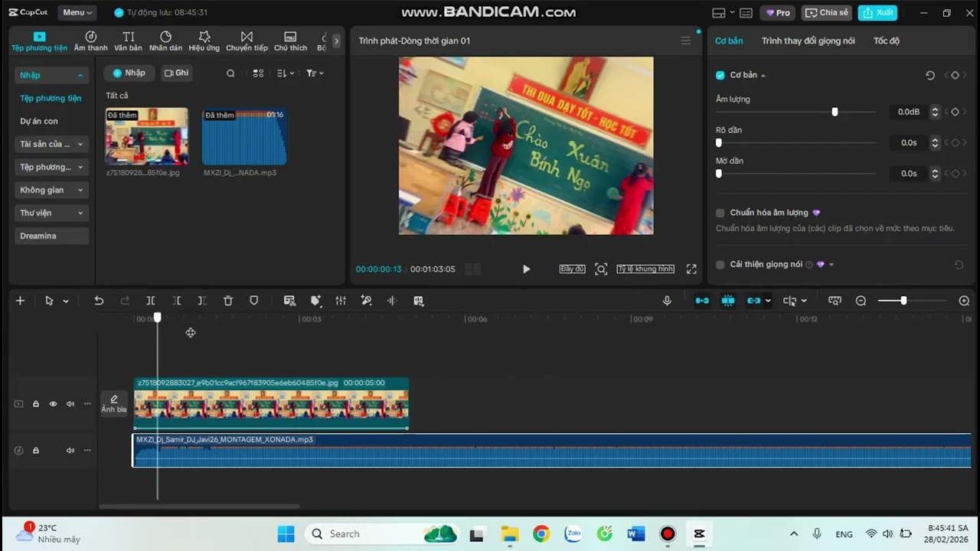Open the Hiệu ứng tab
Viewport: 980px width, 551px height.
click(x=204, y=41)
